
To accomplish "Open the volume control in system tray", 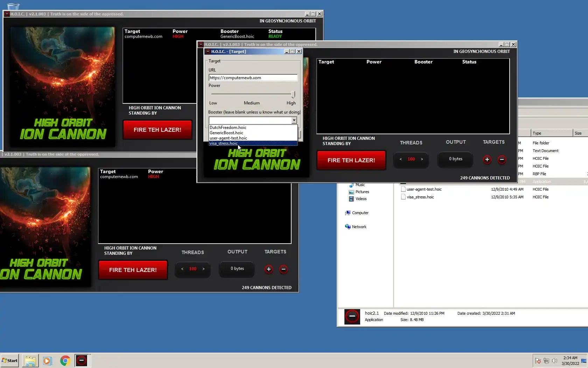I will point(554,361).
